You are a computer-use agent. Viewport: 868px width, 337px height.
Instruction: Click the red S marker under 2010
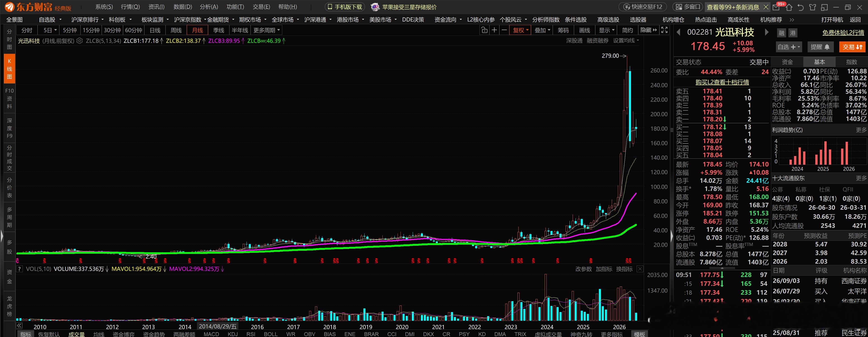44,261
